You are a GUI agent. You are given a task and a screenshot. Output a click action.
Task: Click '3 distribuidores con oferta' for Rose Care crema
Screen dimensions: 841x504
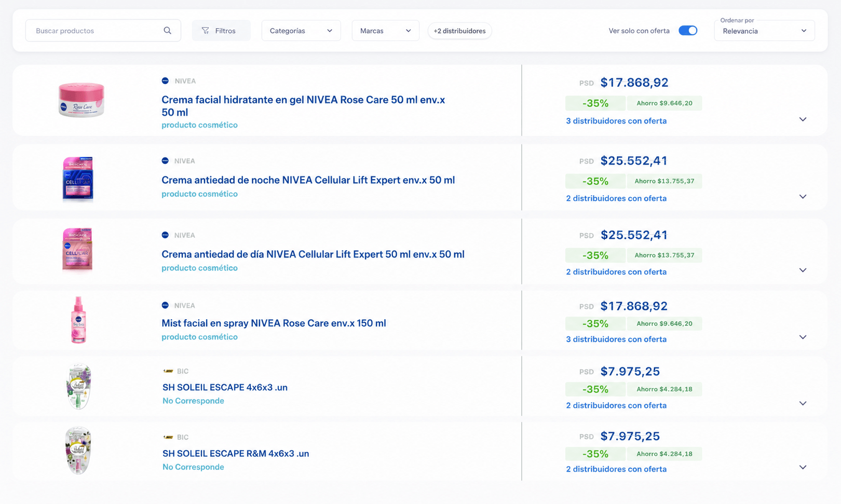point(616,121)
